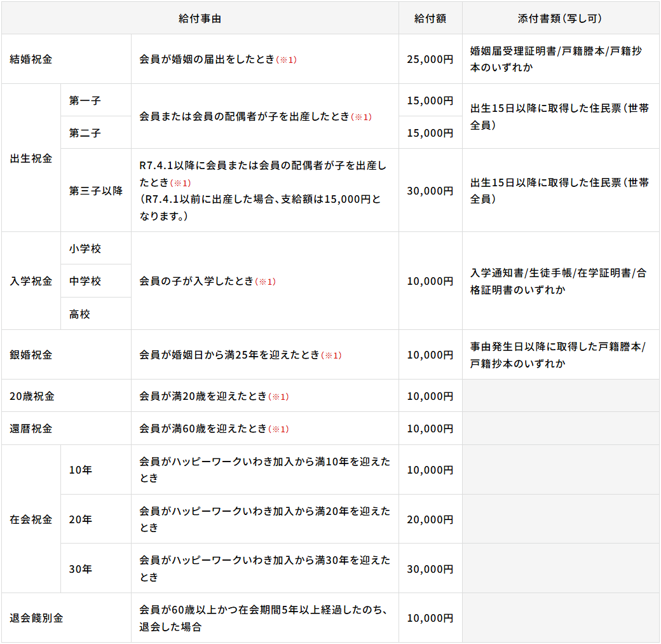The height and width of the screenshot is (644, 661).
Task: Click the ※1 note in the 20歳祝金 row
Action: click(x=278, y=397)
